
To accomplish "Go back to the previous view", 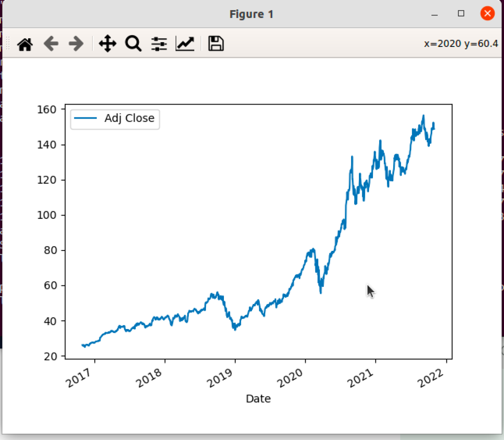I will [51, 44].
